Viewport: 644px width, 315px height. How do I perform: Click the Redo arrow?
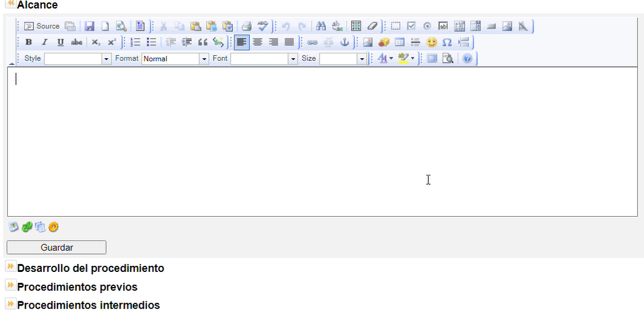302,26
